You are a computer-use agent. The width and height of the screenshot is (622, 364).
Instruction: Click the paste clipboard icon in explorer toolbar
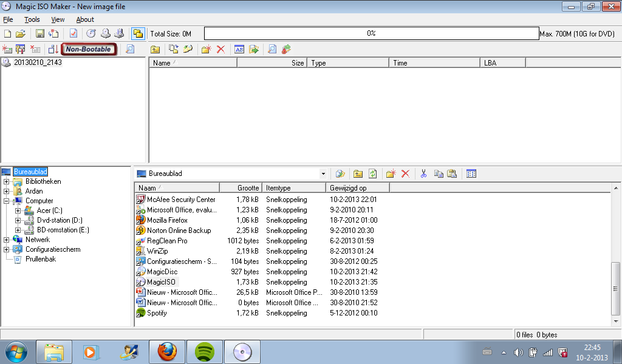point(452,174)
